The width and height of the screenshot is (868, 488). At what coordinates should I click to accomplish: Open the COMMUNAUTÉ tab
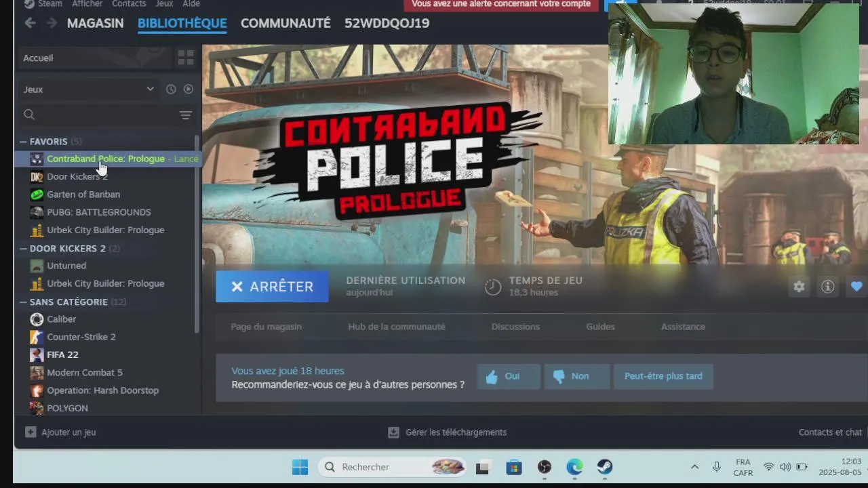pos(285,23)
